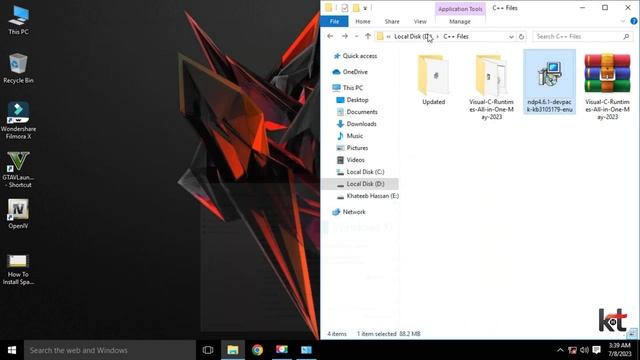Go up one folder level arrow
This screenshot has height=360, width=640.
pyautogui.click(x=368, y=36)
